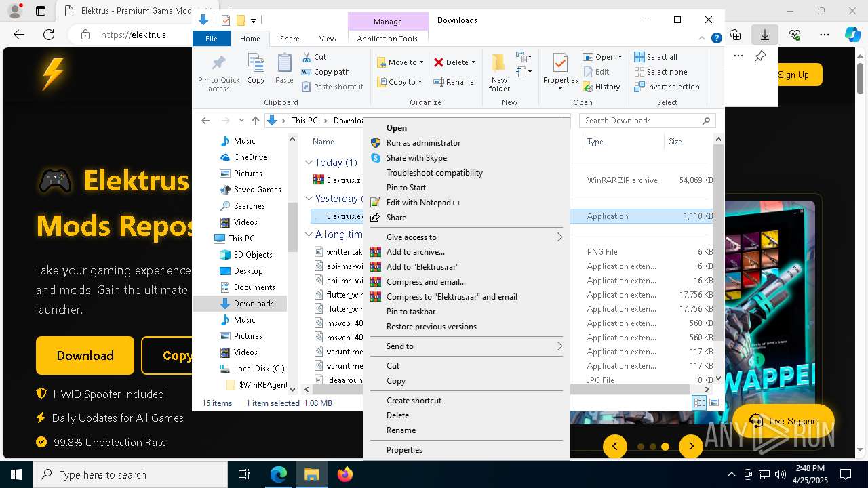Open the ribbon Open dropdown arrow
The width and height of the screenshot is (868, 488).
[619, 57]
